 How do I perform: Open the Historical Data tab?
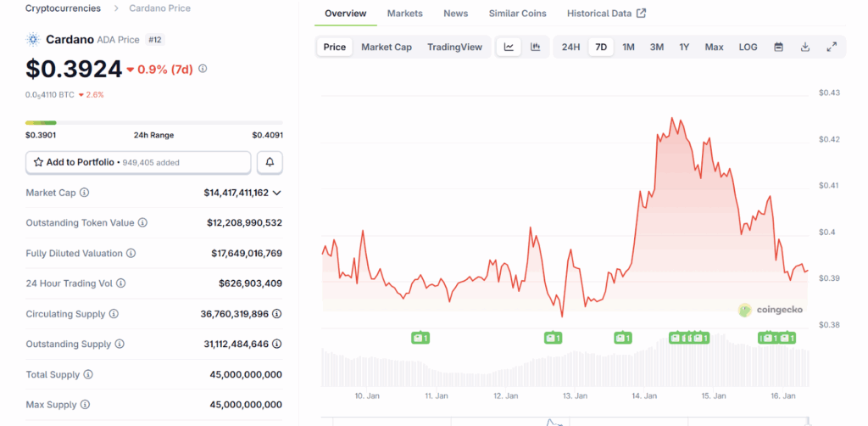[606, 14]
